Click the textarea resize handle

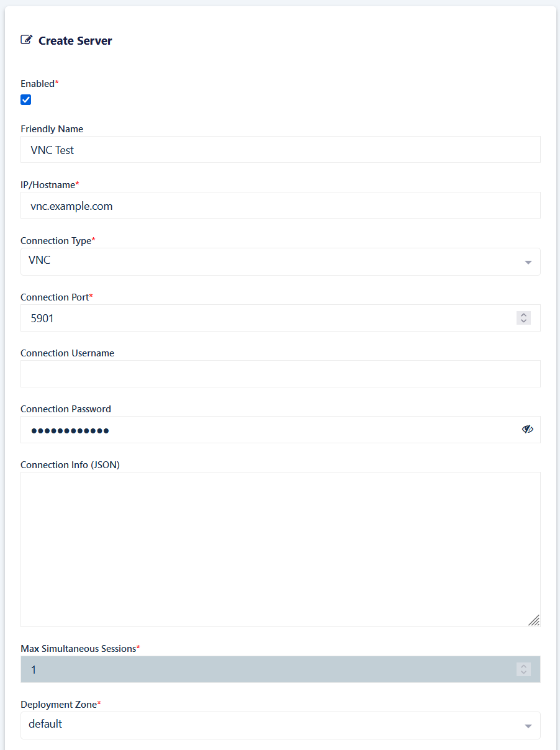(533, 620)
